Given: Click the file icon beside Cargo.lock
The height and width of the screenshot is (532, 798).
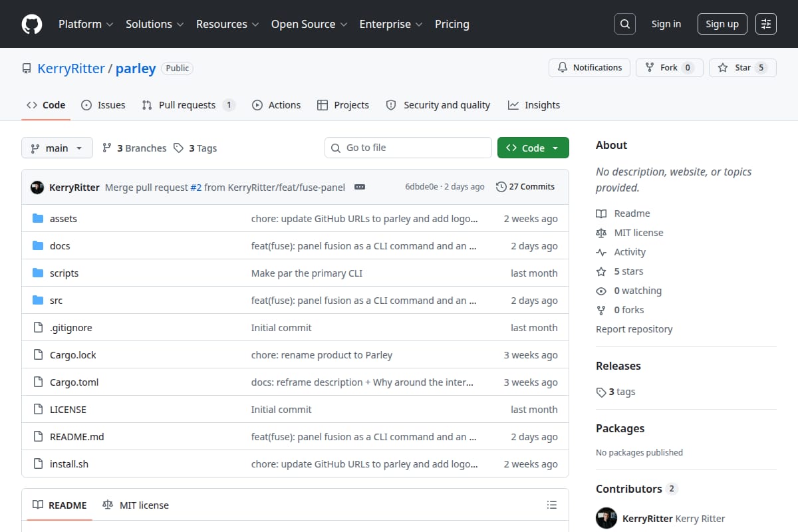Looking at the screenshot, I should 38,355.
